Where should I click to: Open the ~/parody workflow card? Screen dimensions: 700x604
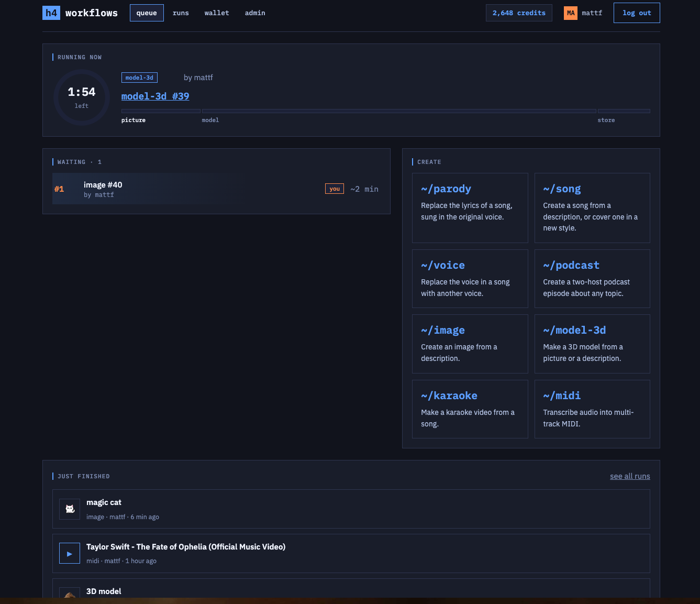(470, 208)
